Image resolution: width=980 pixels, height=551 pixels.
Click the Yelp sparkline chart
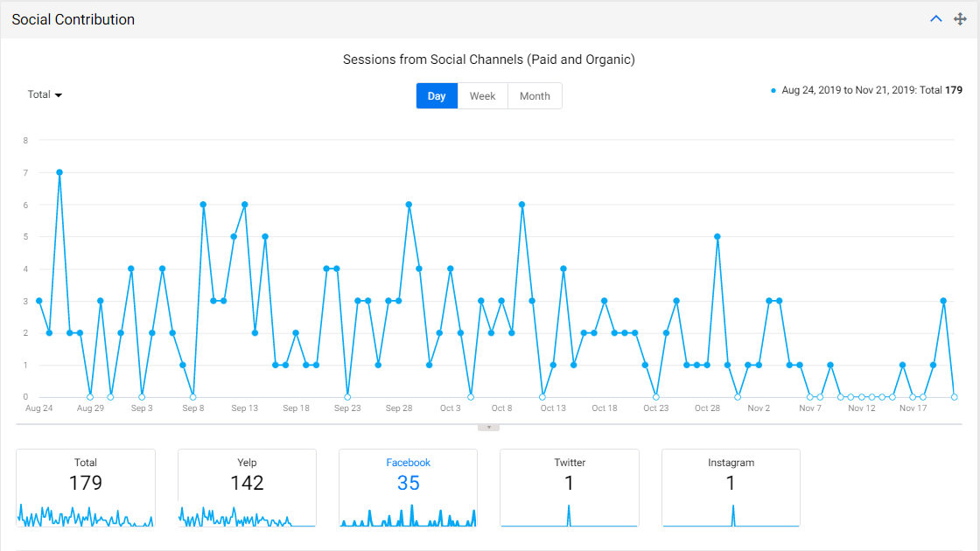(x=247, y=516)
